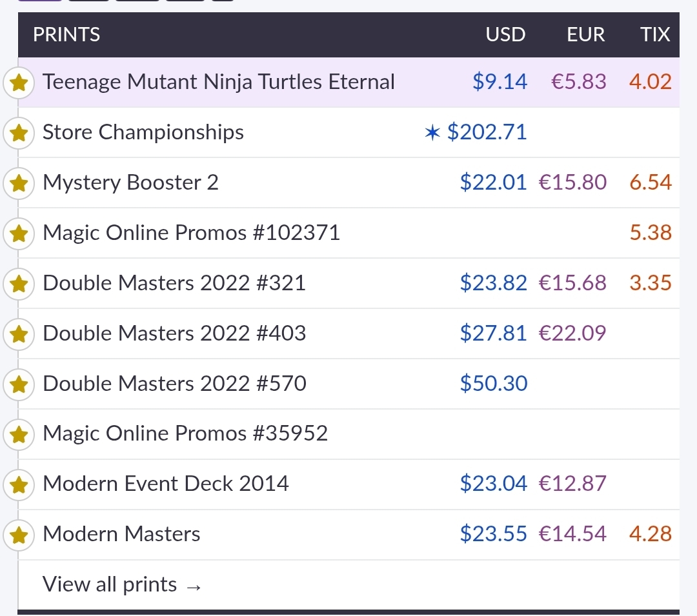
Task: Click the 5.38 TIX price for Magic Online Promos
Action: pos(651,233)
